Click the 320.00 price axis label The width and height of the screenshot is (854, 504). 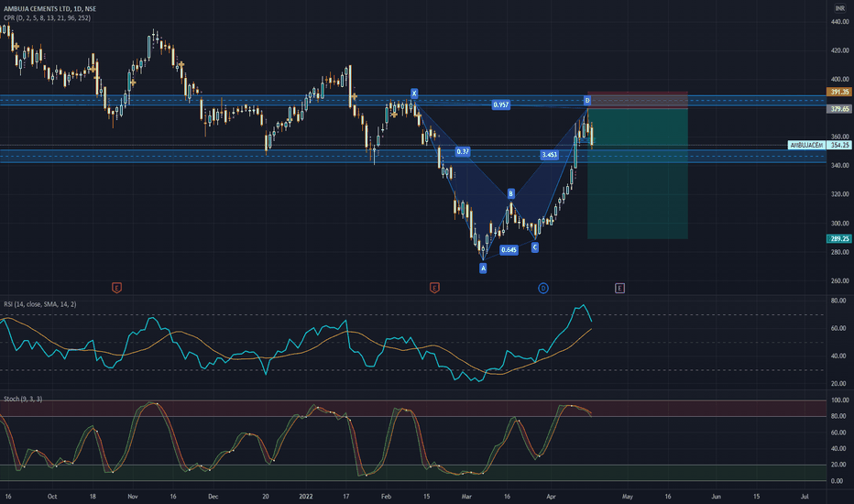coord(840,194)
